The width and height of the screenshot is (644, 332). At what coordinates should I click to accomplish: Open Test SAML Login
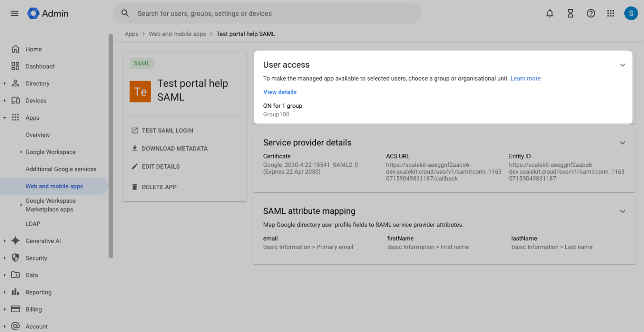pyautogui.click(x=135, y=130)
